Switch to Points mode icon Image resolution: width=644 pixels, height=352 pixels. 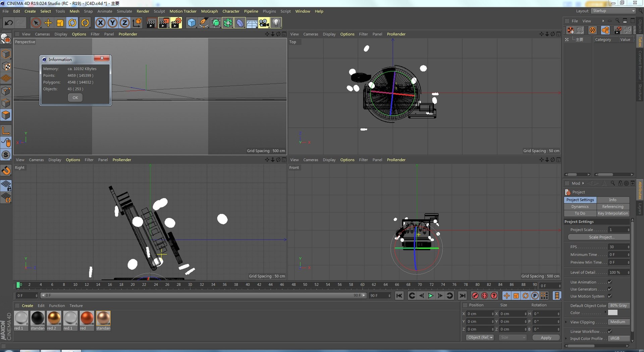pos(6,91)
